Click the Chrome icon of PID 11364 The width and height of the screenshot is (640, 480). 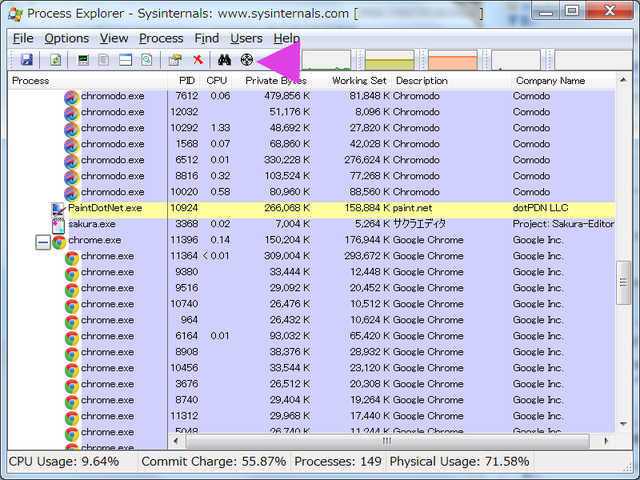(x=72, y=258)
